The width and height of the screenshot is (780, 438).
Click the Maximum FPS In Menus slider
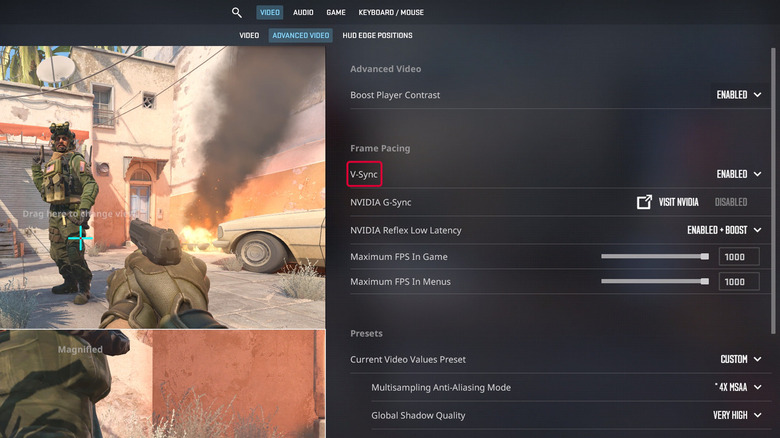(655, 281)
